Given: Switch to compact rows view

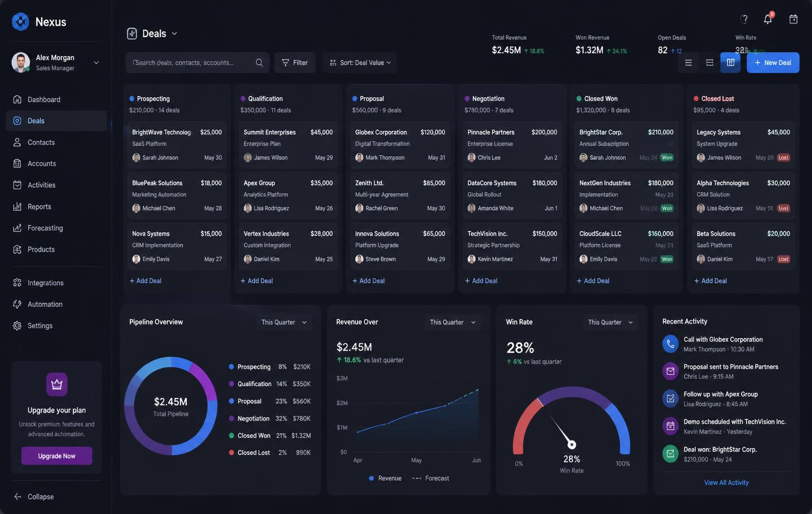Looking at the screenshot, I should pos(709,63).
